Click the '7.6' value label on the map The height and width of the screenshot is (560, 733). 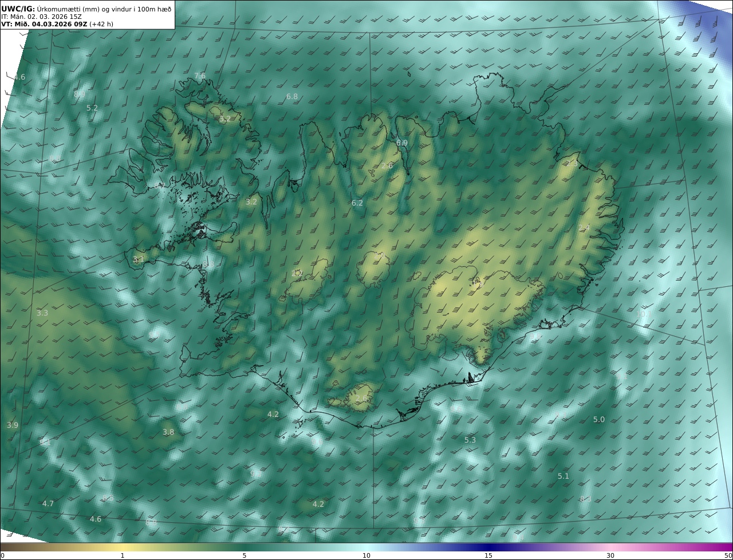pos(199,76)
